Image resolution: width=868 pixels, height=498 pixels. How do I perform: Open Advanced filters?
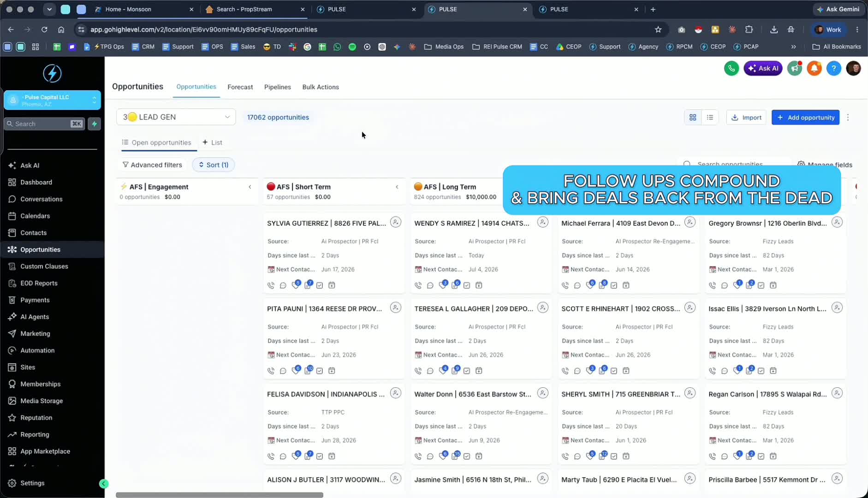click(152, 165)
